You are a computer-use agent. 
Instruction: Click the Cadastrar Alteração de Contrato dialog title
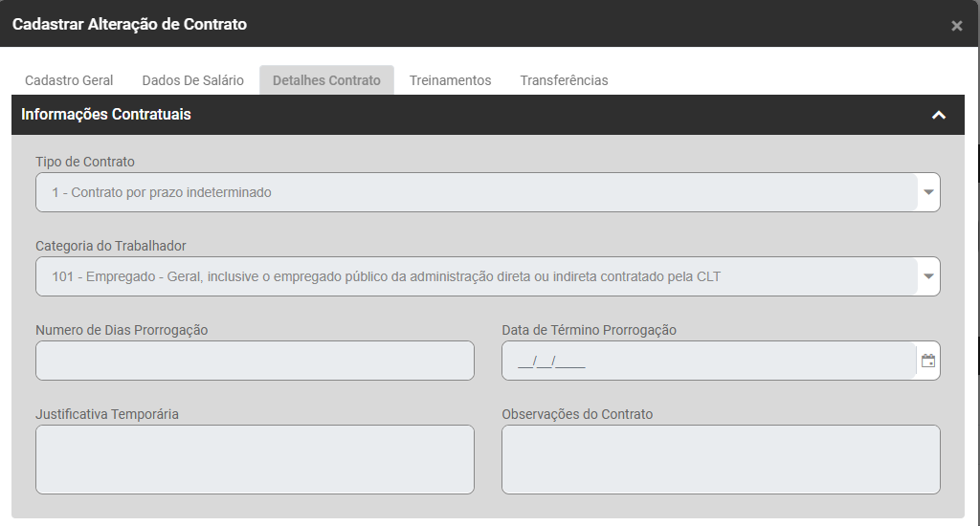(x=129, y=24)
